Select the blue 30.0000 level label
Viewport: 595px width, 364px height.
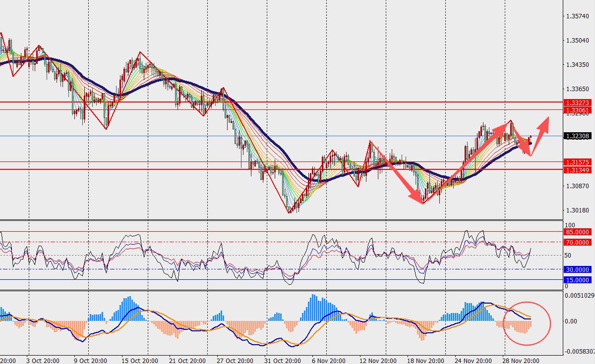tap(578, 269)
